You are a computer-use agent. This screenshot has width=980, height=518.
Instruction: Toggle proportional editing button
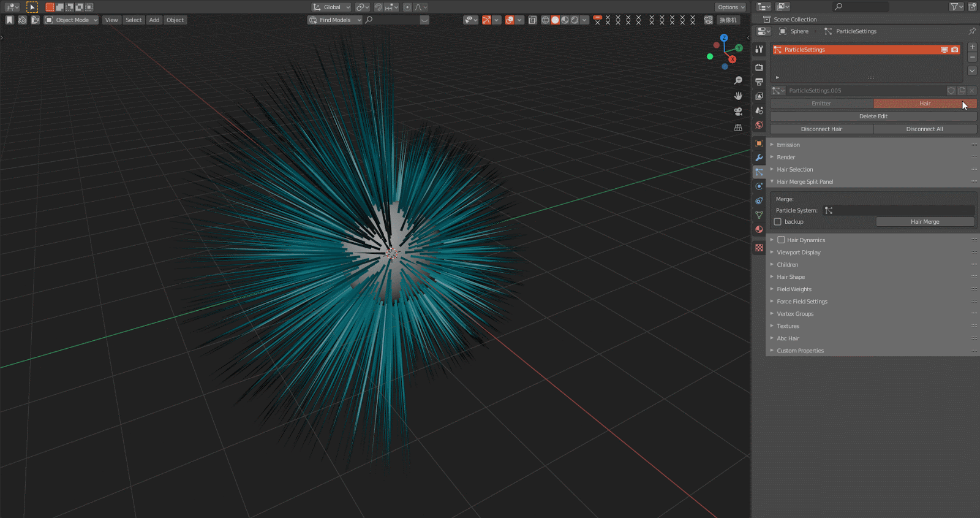(x=407, y=7)
